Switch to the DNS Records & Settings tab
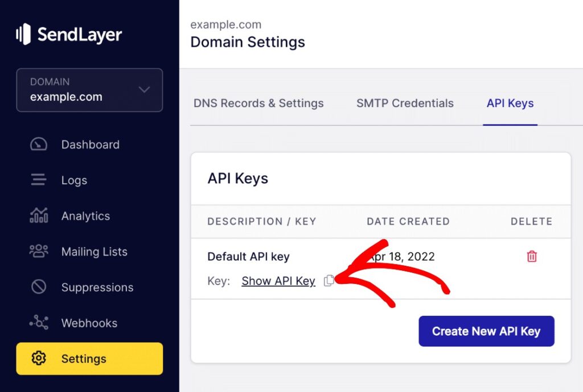This screenshot has width=583, height=392. [258, 104]
